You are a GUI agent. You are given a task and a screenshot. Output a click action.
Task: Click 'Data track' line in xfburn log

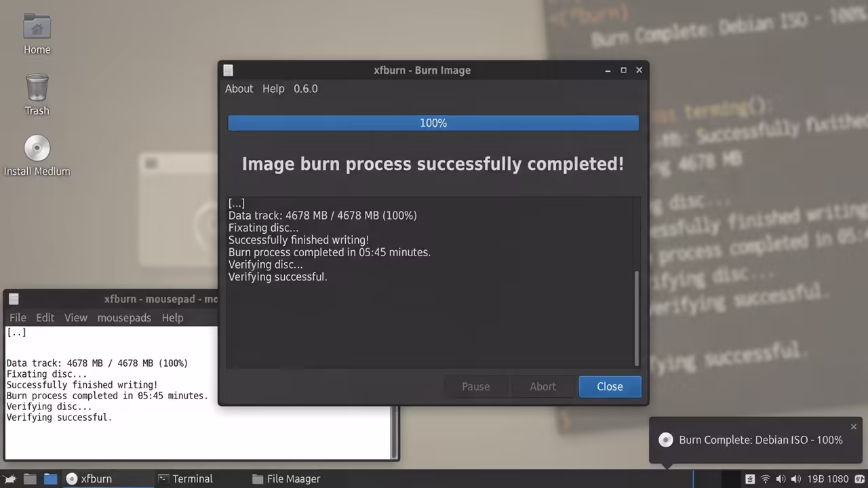[323, 216]
